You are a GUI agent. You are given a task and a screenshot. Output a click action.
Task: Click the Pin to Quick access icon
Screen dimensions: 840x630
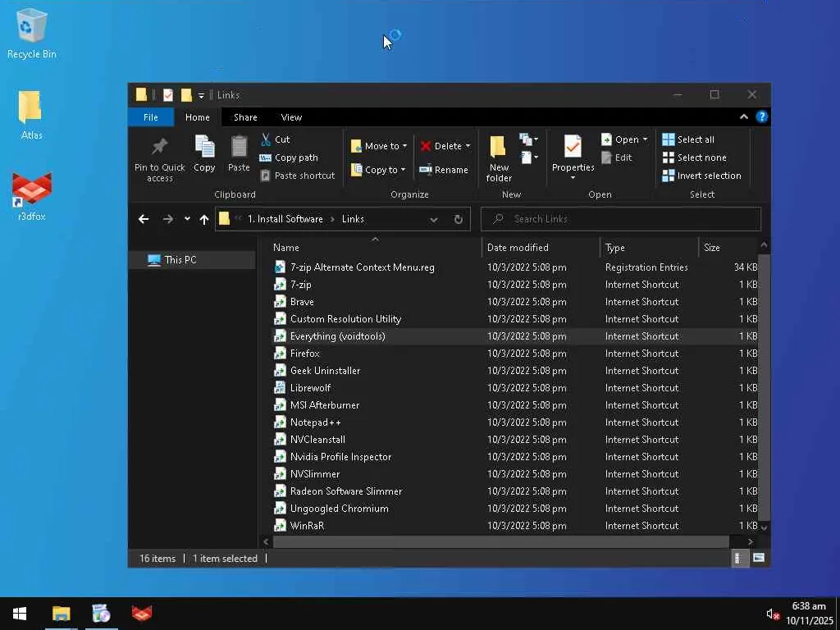tap(160, 146)
